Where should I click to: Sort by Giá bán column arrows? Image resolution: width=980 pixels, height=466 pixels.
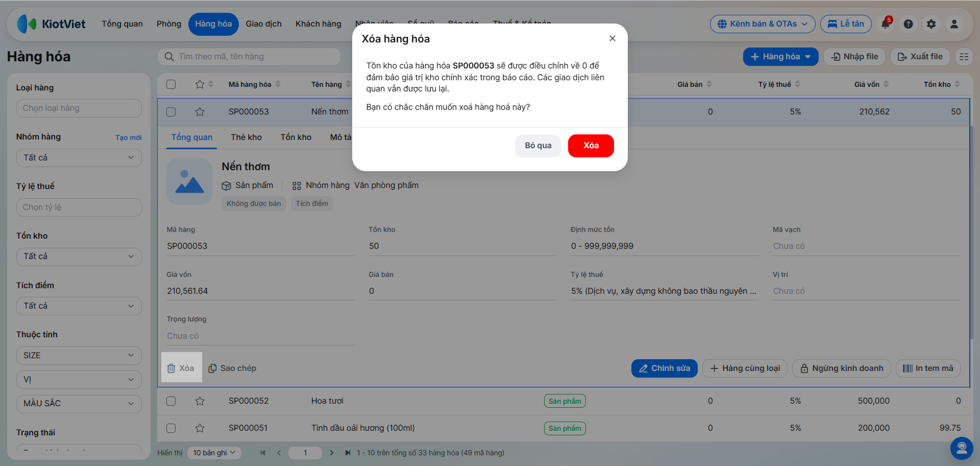[709, 84]
